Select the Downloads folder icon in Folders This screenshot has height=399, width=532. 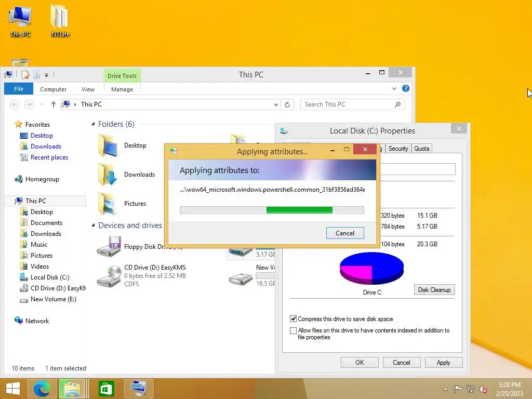[x=108, y=175]
